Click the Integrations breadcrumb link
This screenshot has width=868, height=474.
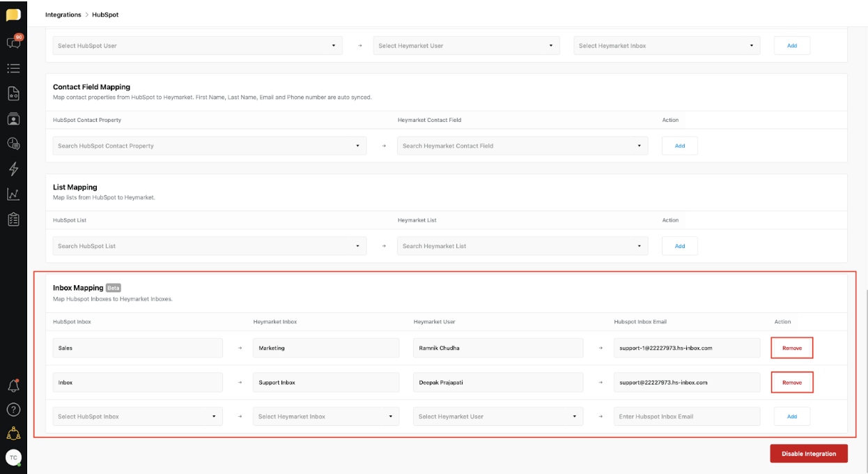(63, 15)
